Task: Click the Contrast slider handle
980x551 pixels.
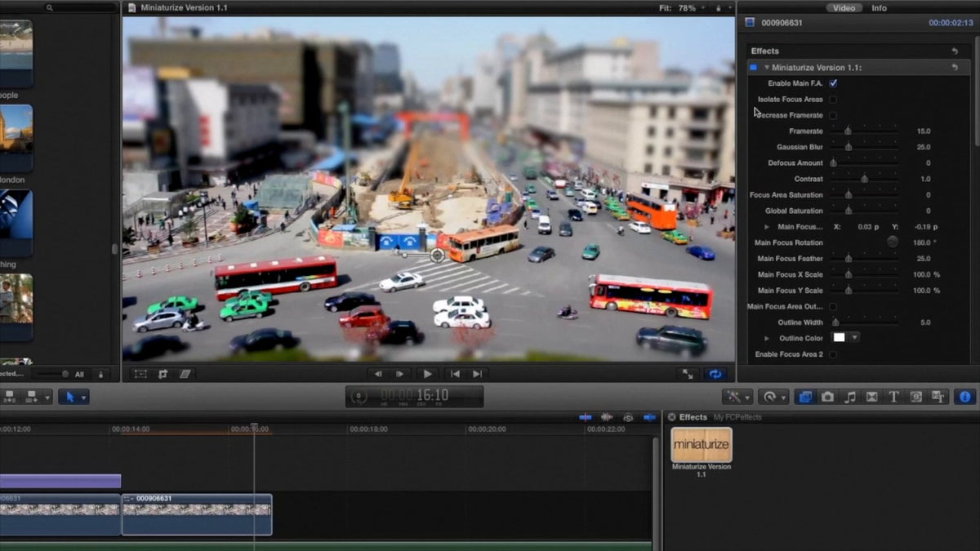Action: [864, 179]
